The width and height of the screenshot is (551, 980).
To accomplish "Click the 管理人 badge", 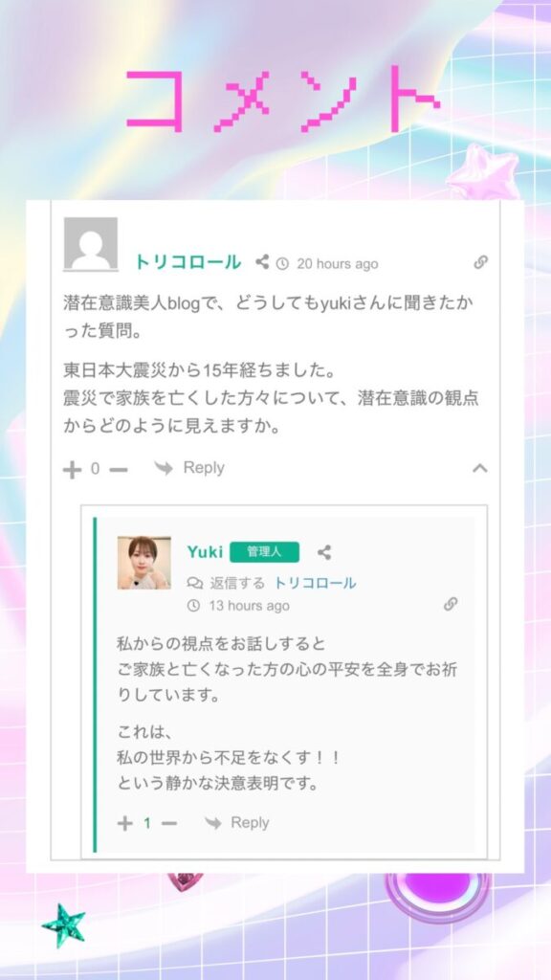I will pyautogui.click(x=264, y=552).
